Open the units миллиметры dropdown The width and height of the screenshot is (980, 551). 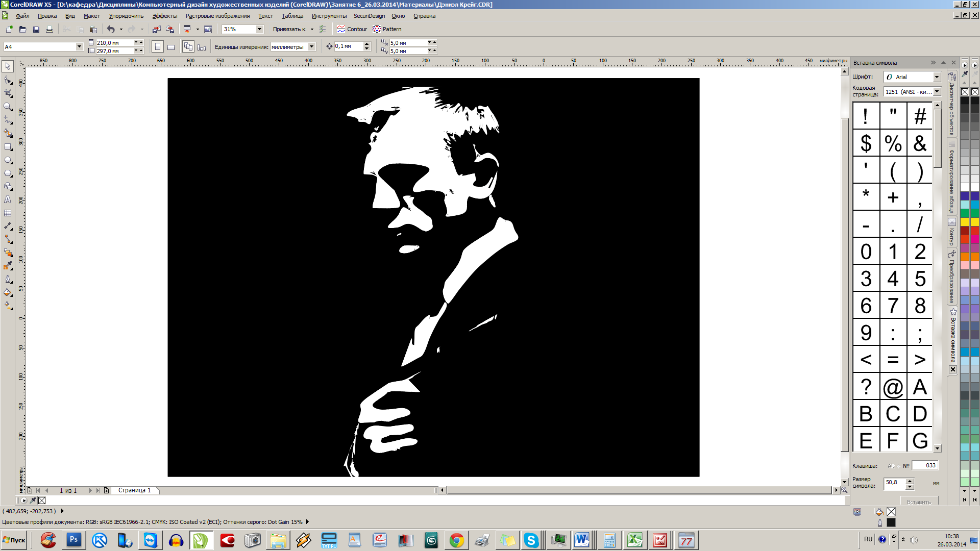click(x=311, y=47)
